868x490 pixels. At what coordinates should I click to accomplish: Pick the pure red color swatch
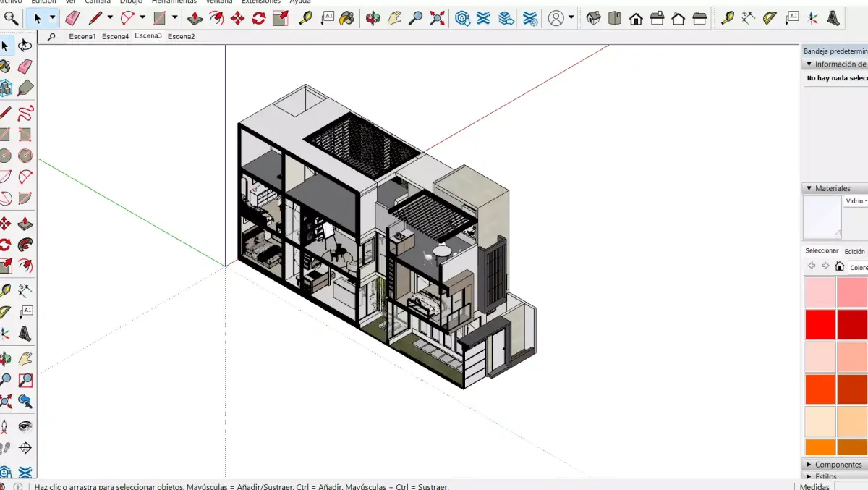point(820,324)
